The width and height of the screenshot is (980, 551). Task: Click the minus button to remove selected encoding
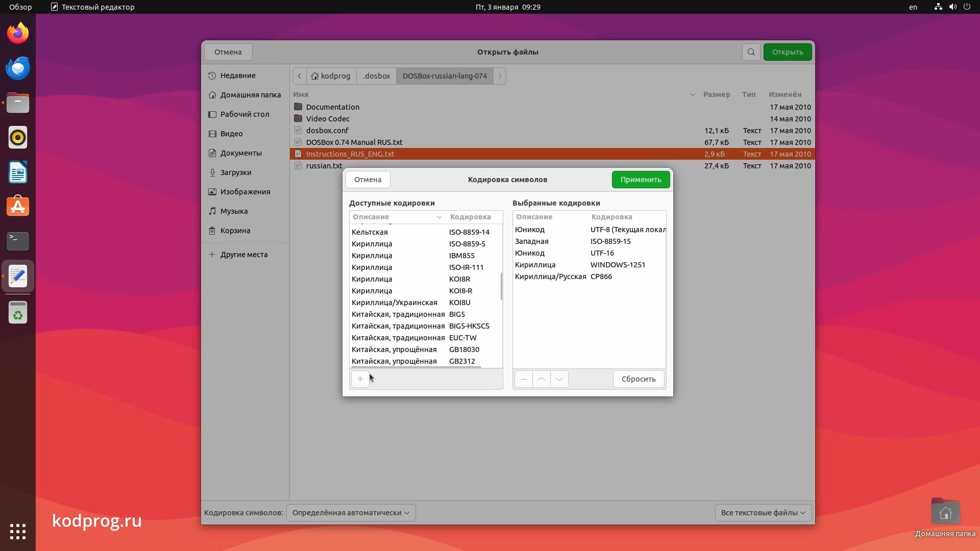pyautogui.click(x=523, y=379)
